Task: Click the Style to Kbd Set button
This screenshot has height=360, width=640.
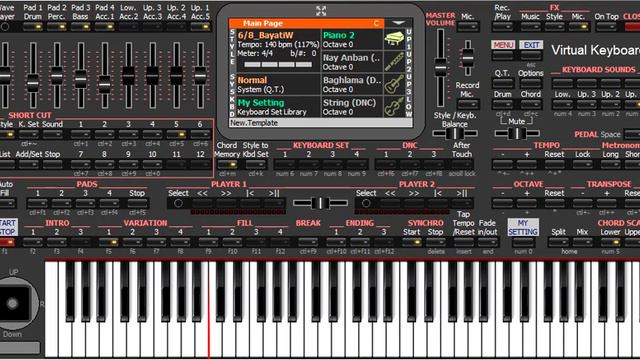Action: (x=256, y=164)
